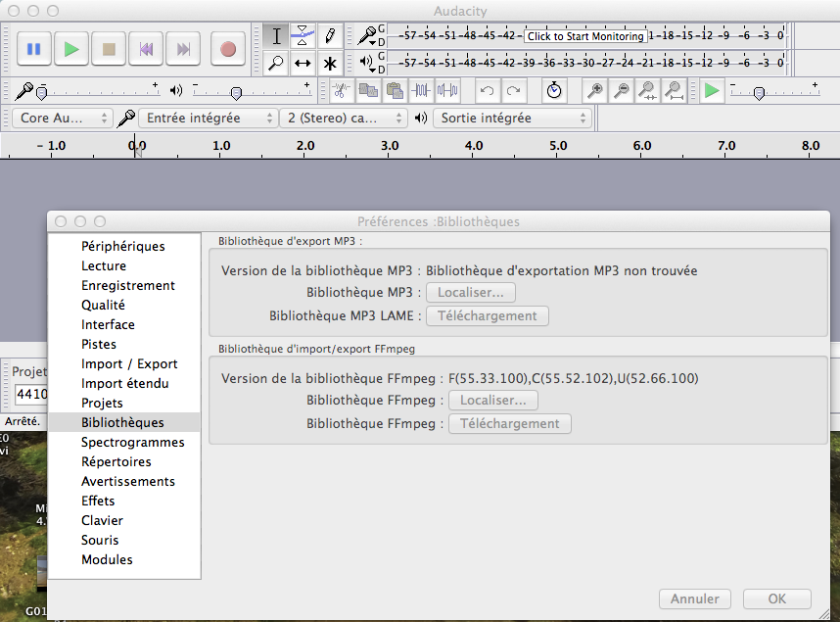The height and width of the screenshot is (622, 840).
Task: Start playback with the green Play button
Action: 71,49
